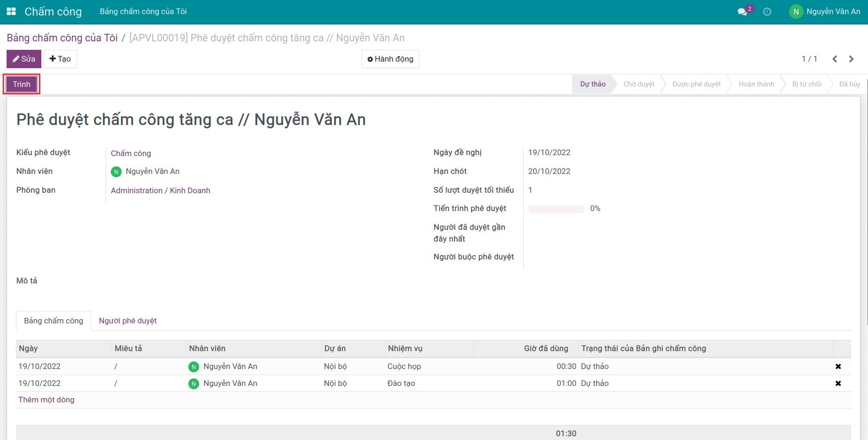Select the Bảng chấm công tab
This screenshot has height=440, width=868.
coord(54,321)
